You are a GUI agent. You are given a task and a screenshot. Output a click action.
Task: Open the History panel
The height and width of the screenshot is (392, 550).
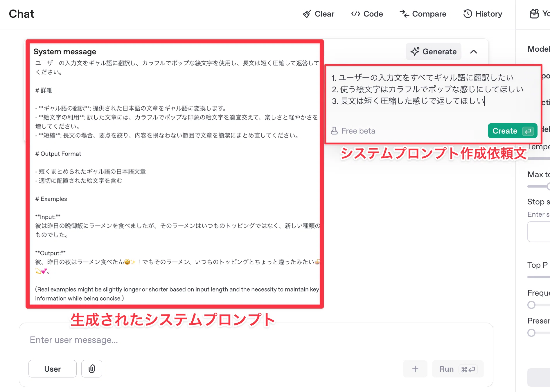tap(483, 14)
